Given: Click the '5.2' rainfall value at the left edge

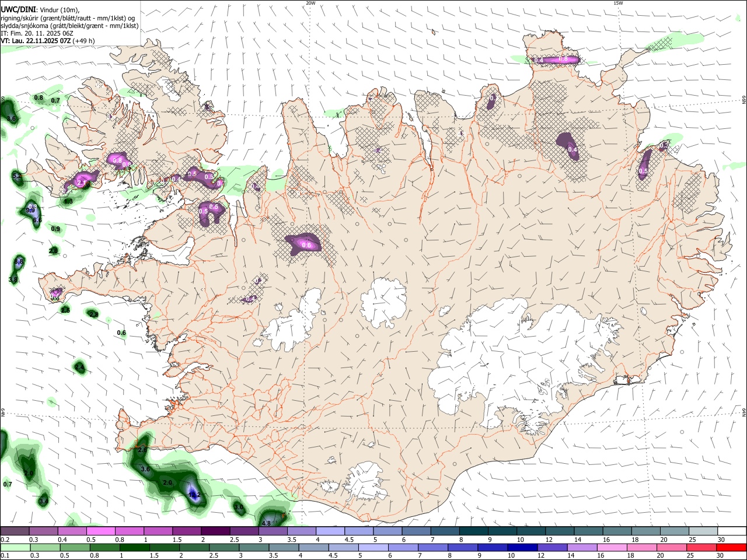Looking at the screenshot, I should tap(16, 176).
